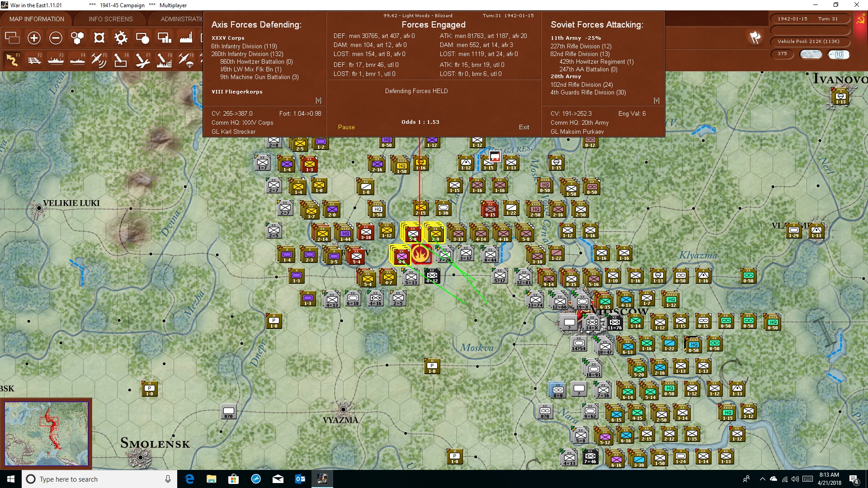Open Microsoft Edge from the taskbar
Image resolution: width=868 pixels, height=488 pixels.
coord(189,479)
